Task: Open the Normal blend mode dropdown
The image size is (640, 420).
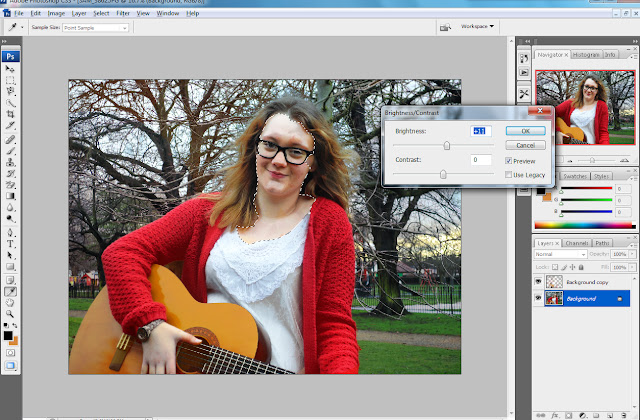Action: pyautogui.click(x=560, y=254)
